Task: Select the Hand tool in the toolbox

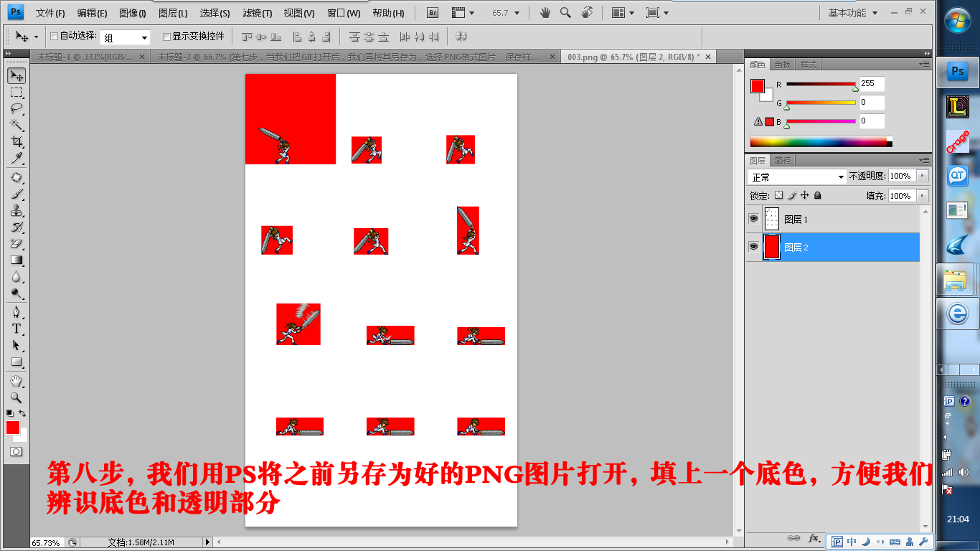Action: [x=16, y=381]
